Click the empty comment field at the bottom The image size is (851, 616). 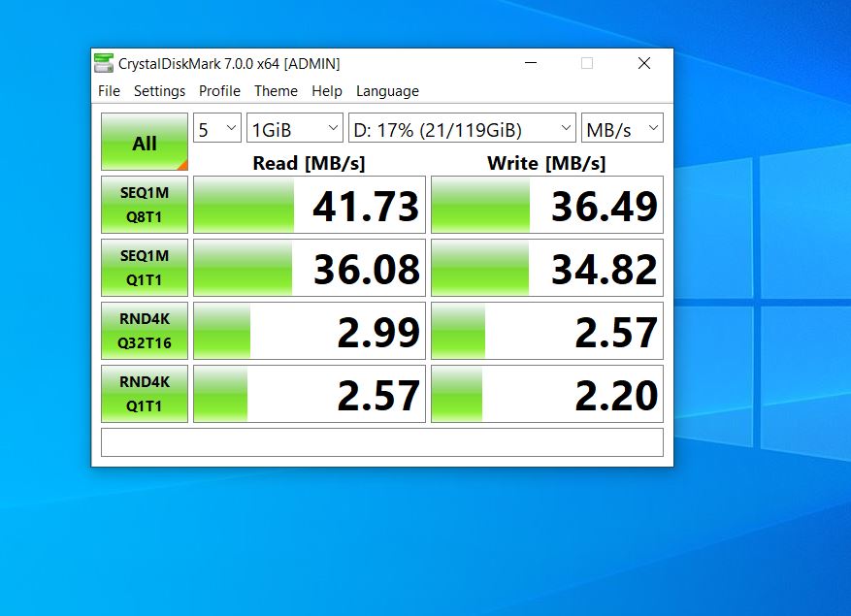point(382,442)
